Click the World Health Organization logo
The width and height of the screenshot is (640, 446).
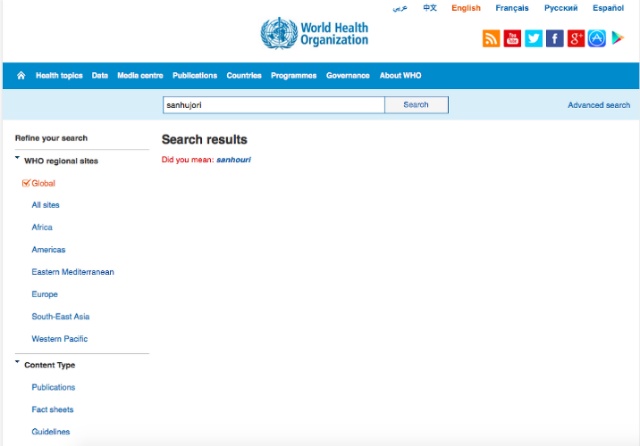[314, 34]
